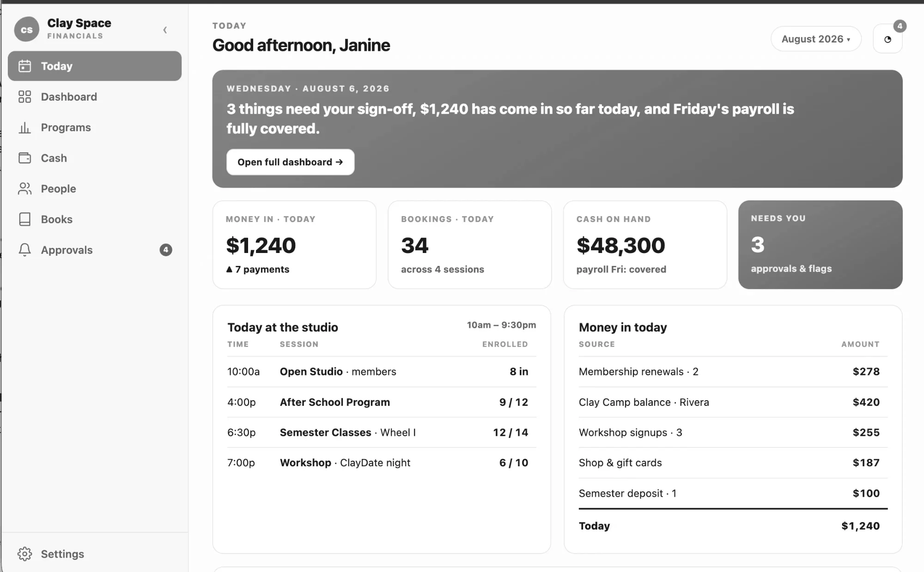Screen dimensions: 924x572
Task: Click the Cash wallet icon
Action: [24, 158]
